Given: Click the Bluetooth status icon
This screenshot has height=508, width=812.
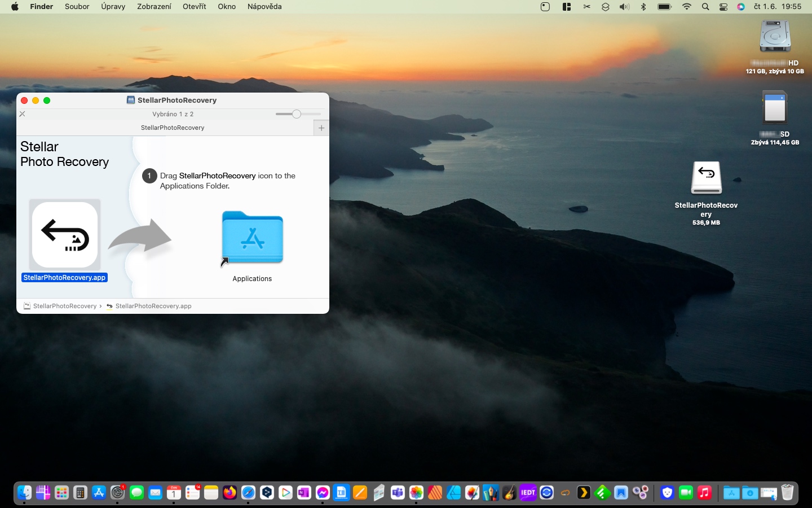Looking at the screenshot, I should (x=643, y=7).
